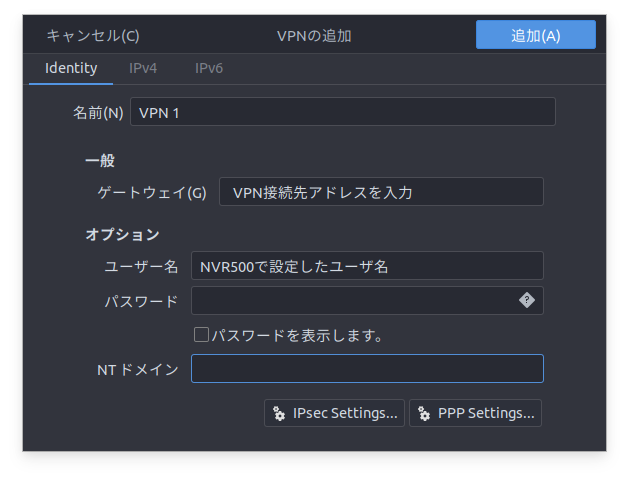Click the パスワード label
The width and height of the screenshot is (629, 482).
pyautogui.click(x=141, y=301)
